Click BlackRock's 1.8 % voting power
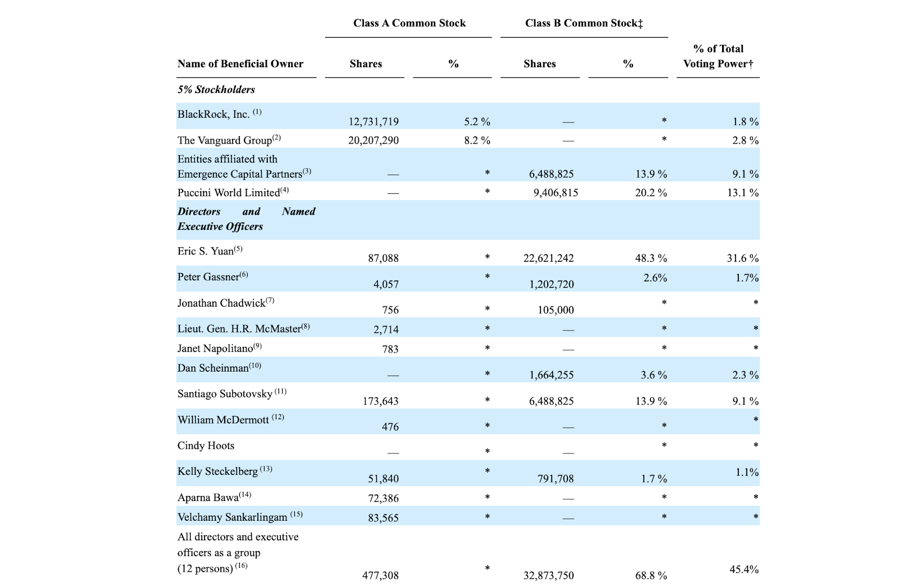Viewport: 897px width, 588px height. click(x=746, y=122)
